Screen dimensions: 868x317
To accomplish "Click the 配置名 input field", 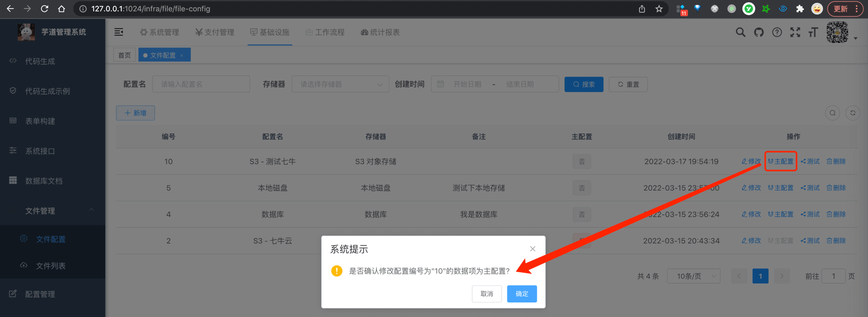I will pyautogui.click(x=201, y=84).
